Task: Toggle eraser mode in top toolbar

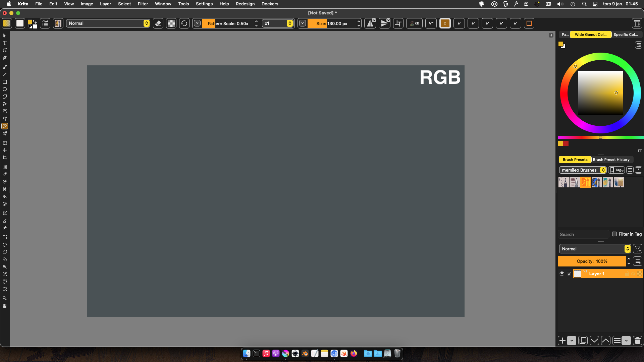Action: (158, 23)
